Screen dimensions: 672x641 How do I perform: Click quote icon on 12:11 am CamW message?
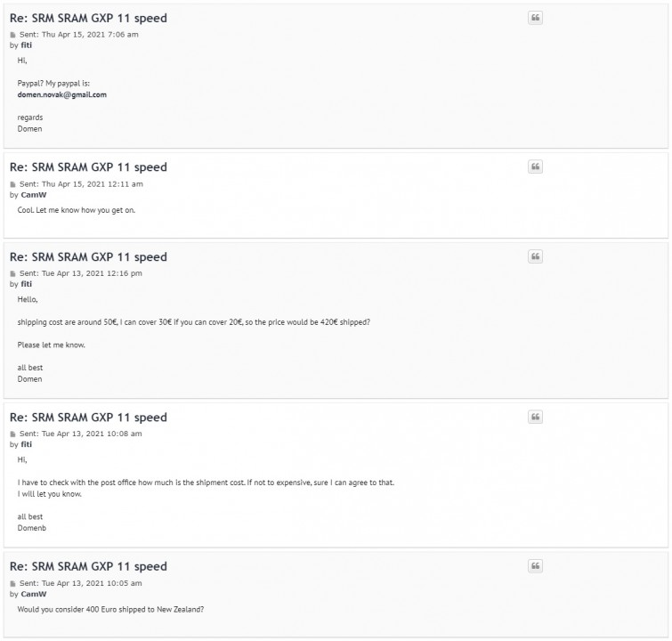(x=535, y=166)
